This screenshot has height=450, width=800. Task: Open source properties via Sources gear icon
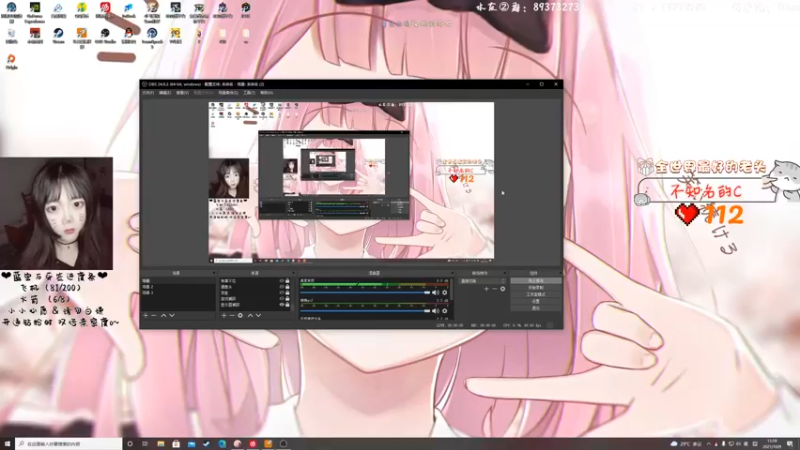(x=240, y=315)
